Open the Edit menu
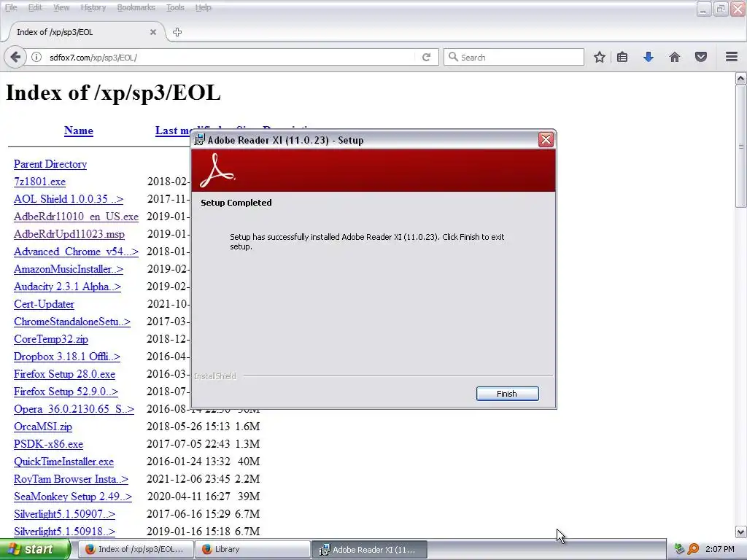Screen dimensions: 747x560 35,7
